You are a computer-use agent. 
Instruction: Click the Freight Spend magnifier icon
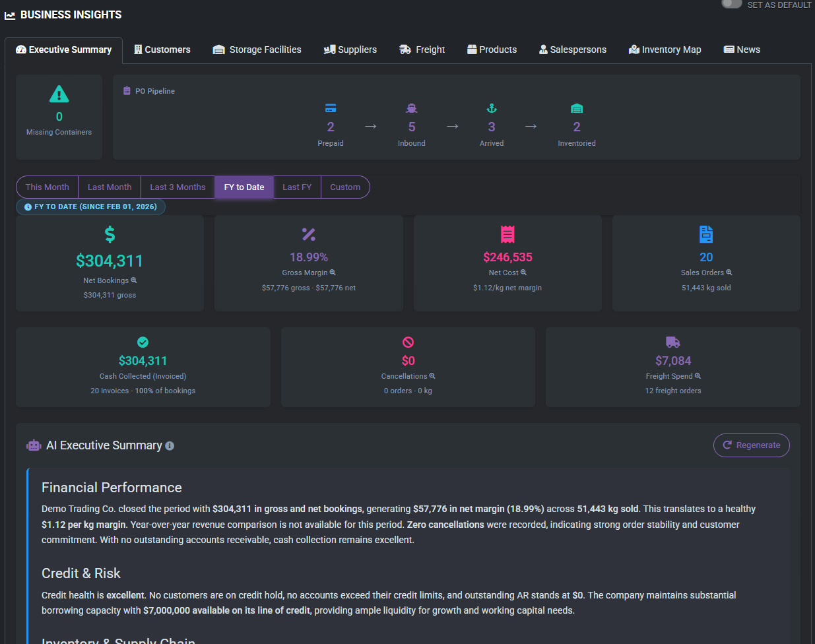(x=698, y=376)
